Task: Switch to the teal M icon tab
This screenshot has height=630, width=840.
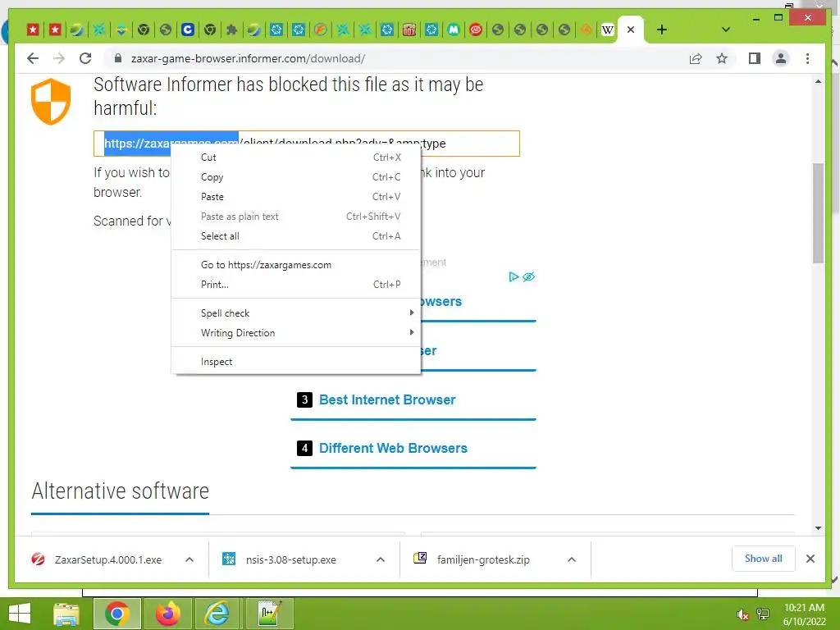Action: (454, 30)
